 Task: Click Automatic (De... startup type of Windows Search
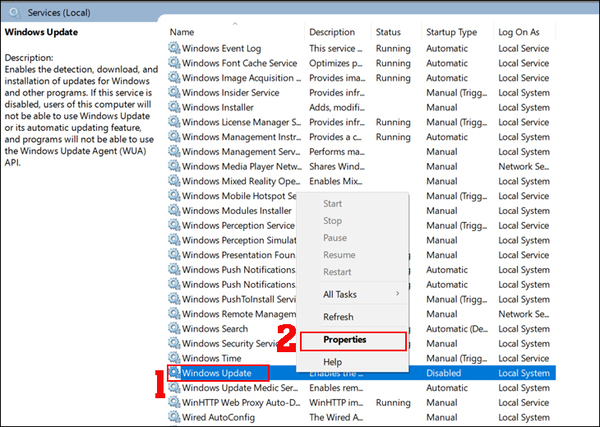pos(457,329)
